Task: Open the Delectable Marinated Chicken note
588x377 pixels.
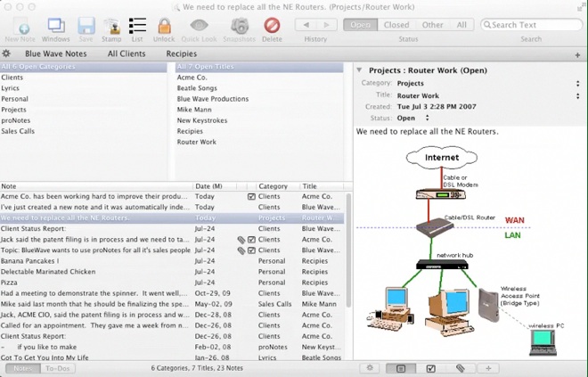Action: point(172,272)
